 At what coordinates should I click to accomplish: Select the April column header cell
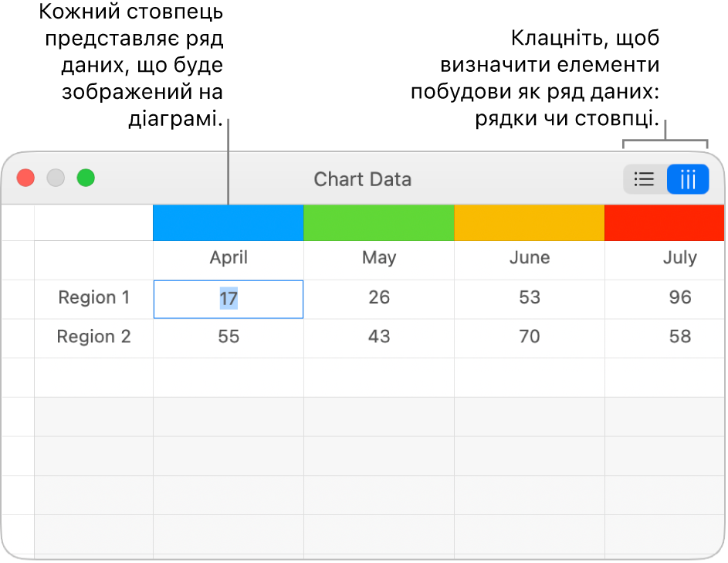(229, 258)
